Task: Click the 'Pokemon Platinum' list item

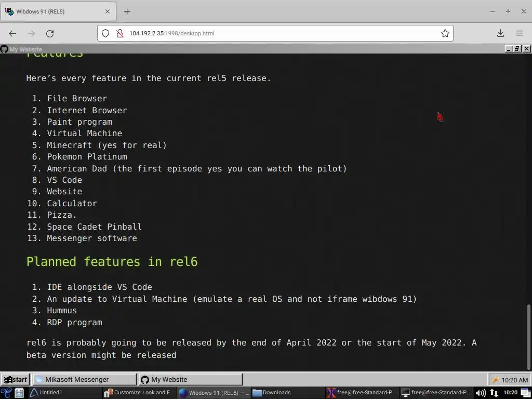Action: [x=87, y=157]
